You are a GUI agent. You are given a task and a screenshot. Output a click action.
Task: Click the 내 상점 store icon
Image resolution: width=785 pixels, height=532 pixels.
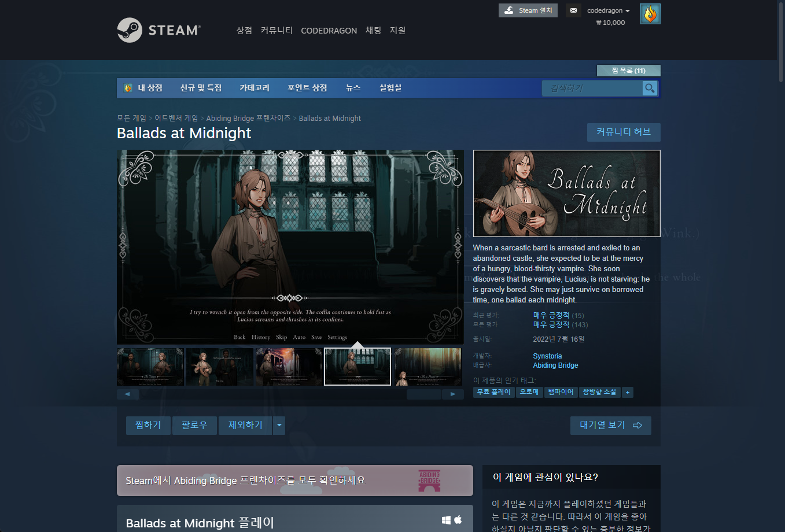[x=128, y=88]
